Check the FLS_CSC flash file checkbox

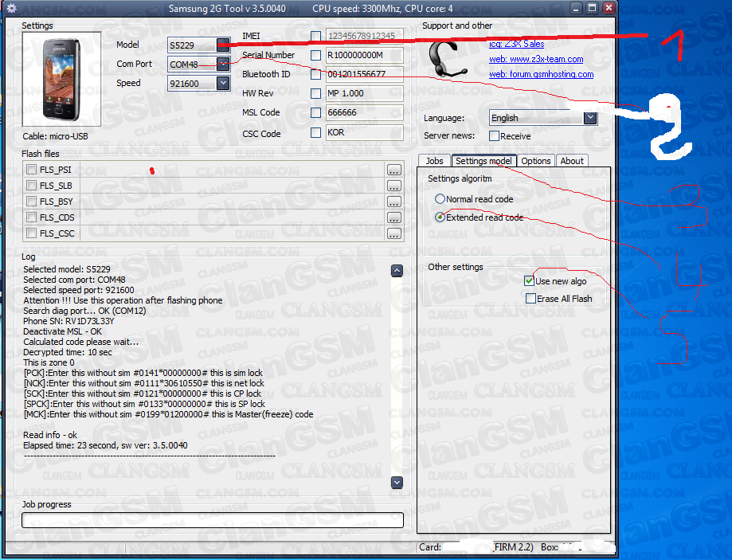pyautogui.click(x=31, y=233)
